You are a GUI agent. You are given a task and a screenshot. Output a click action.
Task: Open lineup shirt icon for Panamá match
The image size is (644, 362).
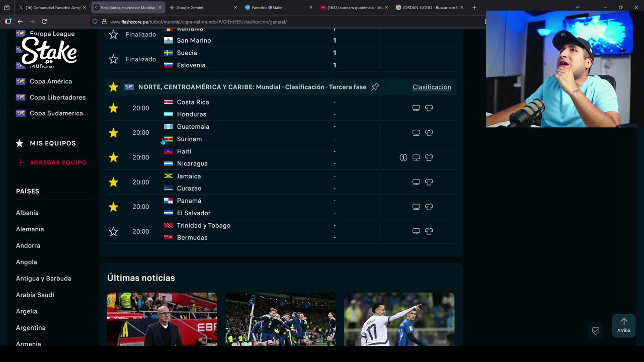pyautogui.click(x=429, y=207)
